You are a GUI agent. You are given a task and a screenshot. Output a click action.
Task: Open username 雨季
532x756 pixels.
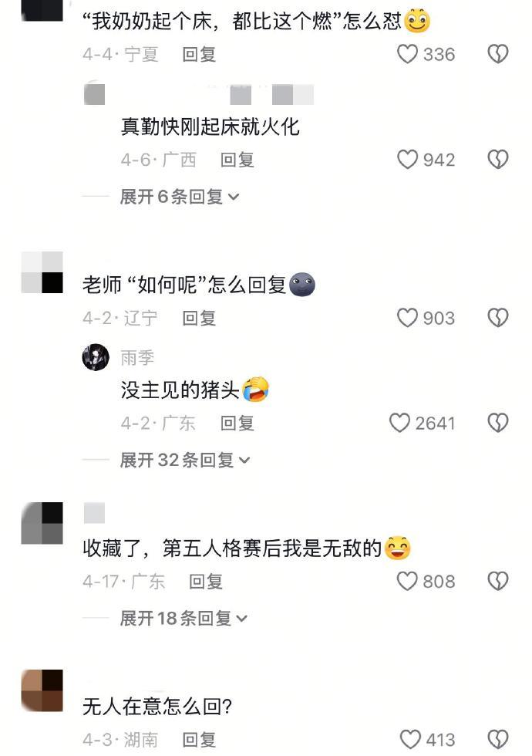(x=137, y=358)
